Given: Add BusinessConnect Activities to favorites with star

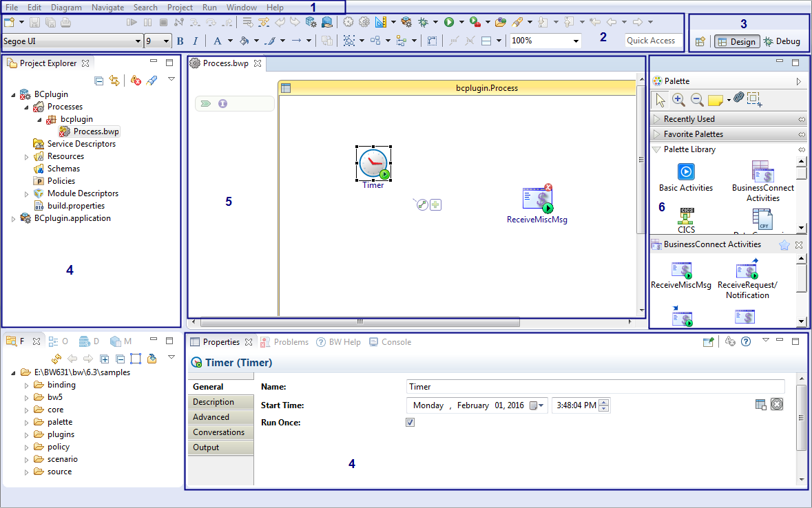Looking at the screenshot, I should [x=784, y=244].
